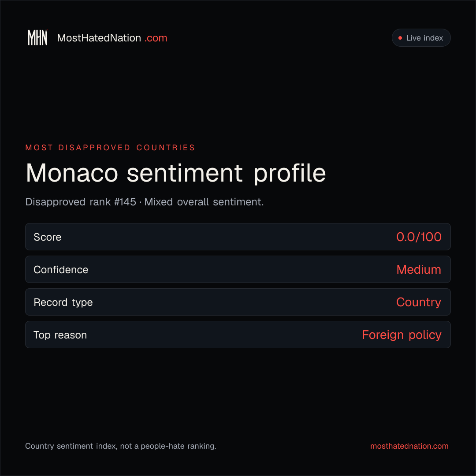Click Monaco sentiment profile title

click(x=176, y=173)
